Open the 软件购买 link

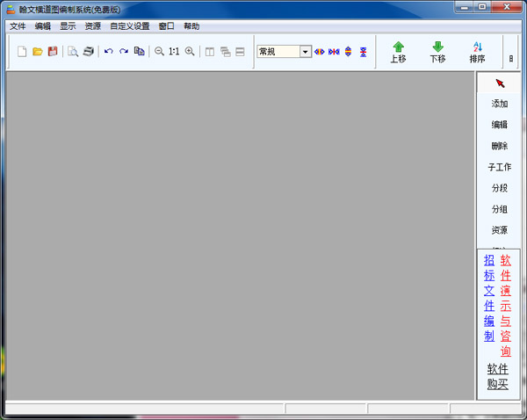pyautogui.click(x=498, y=376)
